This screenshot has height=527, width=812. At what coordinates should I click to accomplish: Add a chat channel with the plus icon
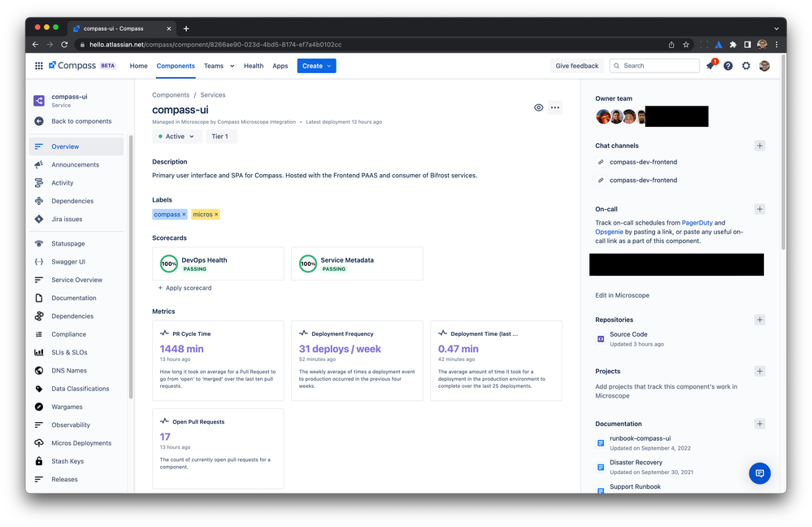click(759, 145)
